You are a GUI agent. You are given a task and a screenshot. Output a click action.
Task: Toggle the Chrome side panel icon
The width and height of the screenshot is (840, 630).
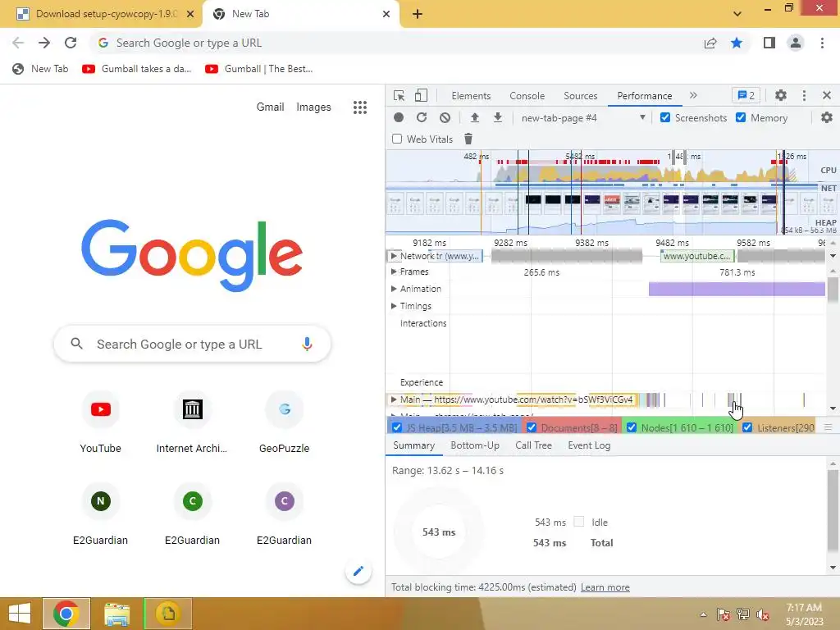[x=769, y=43]
